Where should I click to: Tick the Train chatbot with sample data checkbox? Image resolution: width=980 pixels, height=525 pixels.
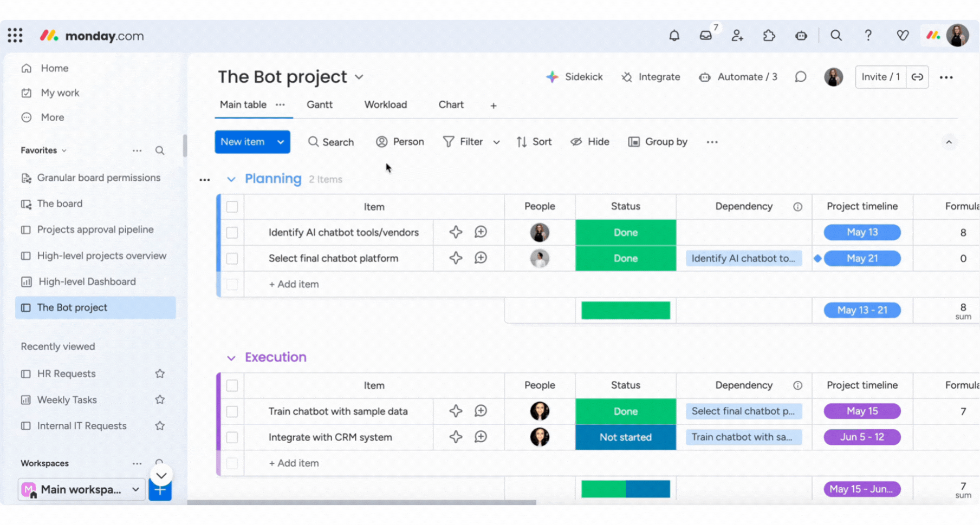232,411
